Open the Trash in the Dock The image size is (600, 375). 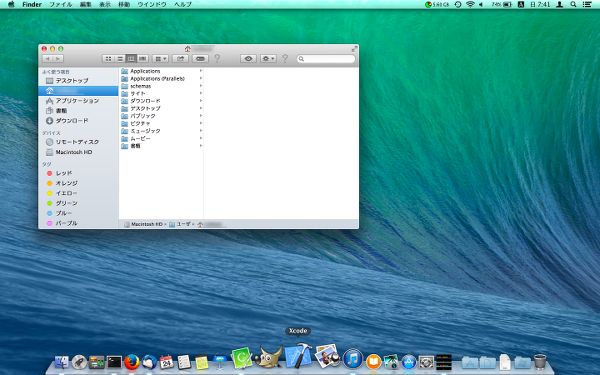click(x=540, y=362)
